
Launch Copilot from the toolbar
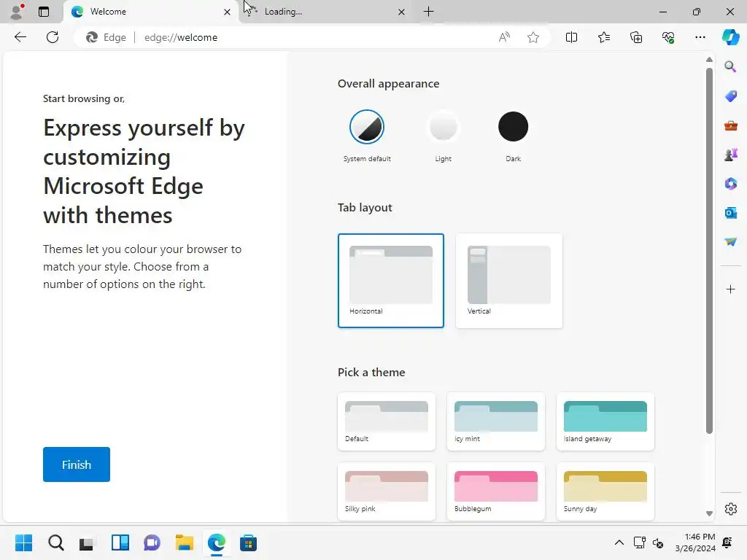[730, 37]
